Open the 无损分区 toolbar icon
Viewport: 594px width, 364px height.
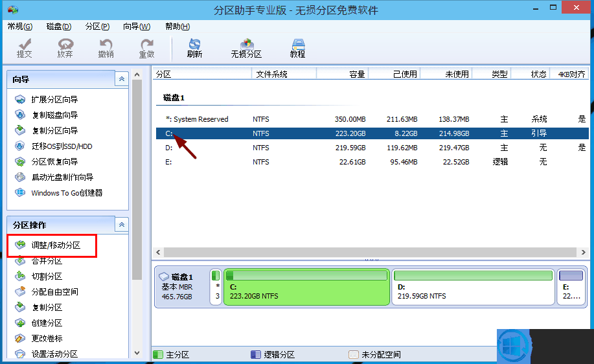pyautogui.click(x=246, y=48)
